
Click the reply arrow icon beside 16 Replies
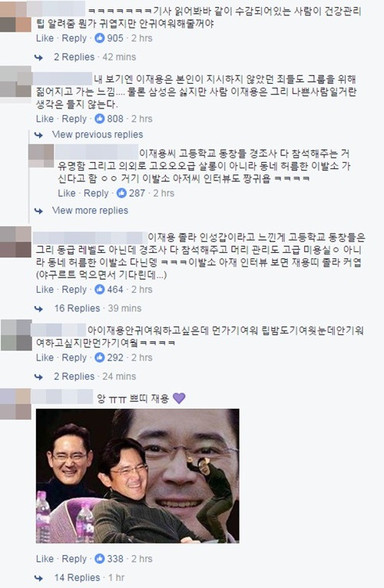click(x=39, y=309)
